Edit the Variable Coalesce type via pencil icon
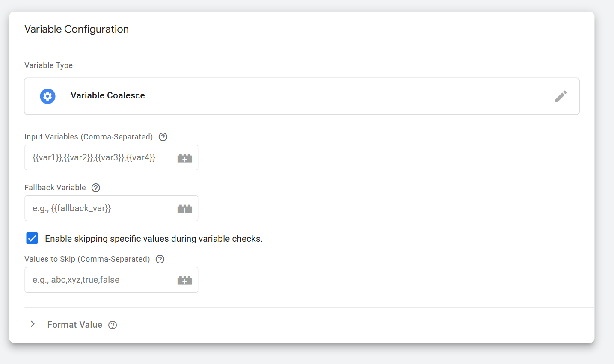The image size is (614, 364). click(x=561, y=96)
